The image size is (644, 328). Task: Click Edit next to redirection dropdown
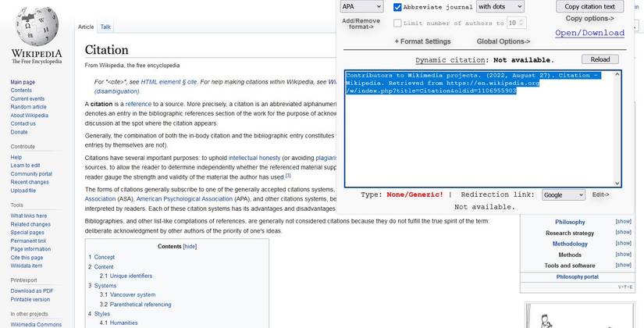click(x=600, y=194)
